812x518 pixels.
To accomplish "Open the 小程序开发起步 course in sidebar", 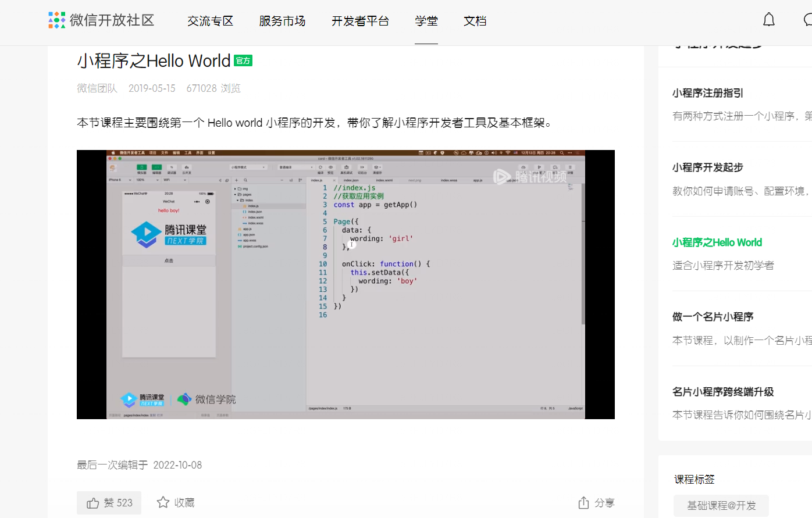I will [708, 167].
